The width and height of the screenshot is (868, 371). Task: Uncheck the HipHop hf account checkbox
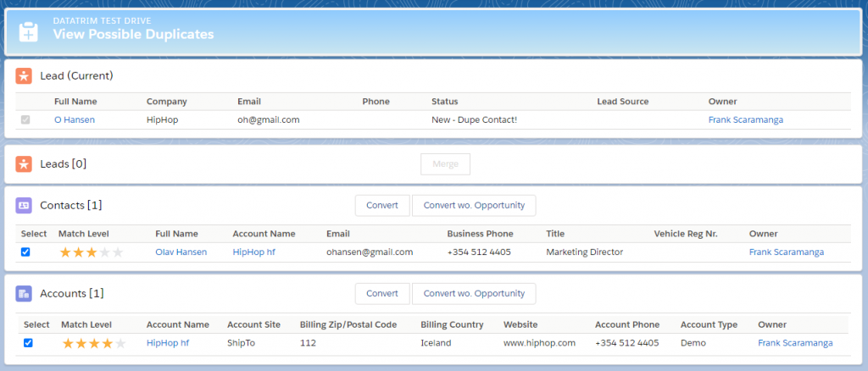tap(28, 343)
